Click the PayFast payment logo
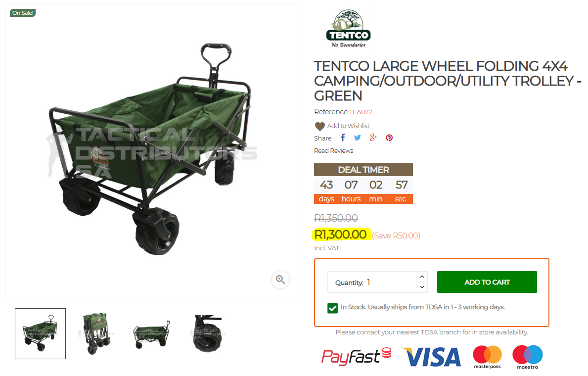This screenshot has width=588, height=376. 356,356
